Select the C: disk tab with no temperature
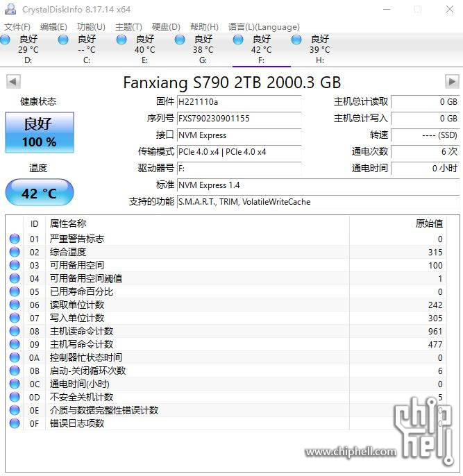Viewport: 463px width, 476px height. [87, 49]
